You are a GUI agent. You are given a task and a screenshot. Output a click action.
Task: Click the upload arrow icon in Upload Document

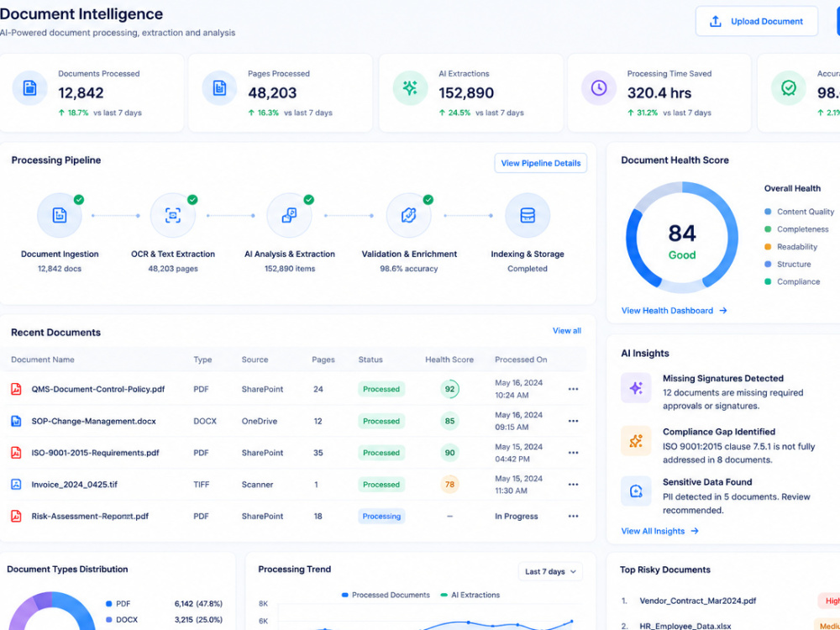715,22
